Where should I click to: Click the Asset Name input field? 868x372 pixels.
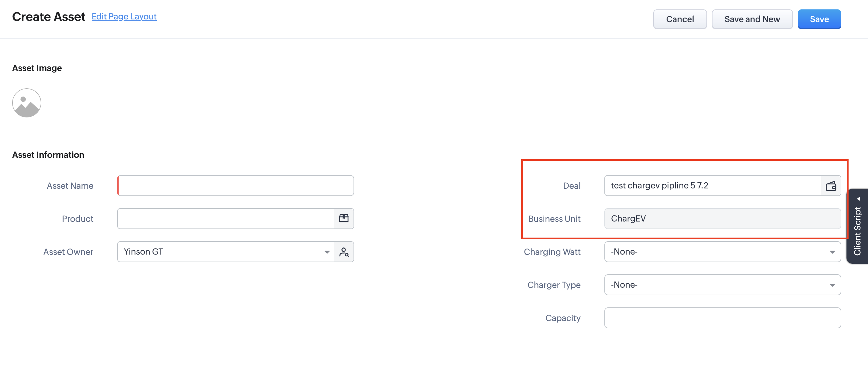pyautogui.click(x=236, y=185)
